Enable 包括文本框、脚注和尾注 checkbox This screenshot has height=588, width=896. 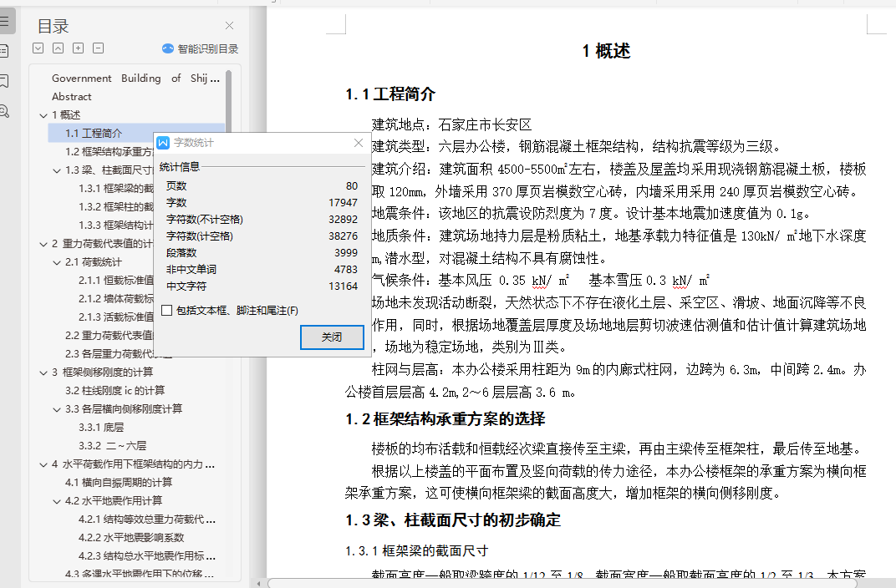pyautogui.click(x=167, y=311)
